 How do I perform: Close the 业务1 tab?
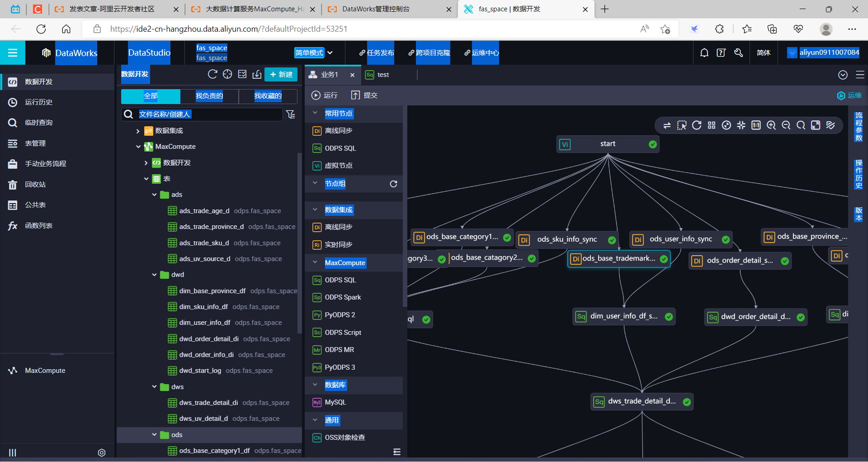(352, 75)
